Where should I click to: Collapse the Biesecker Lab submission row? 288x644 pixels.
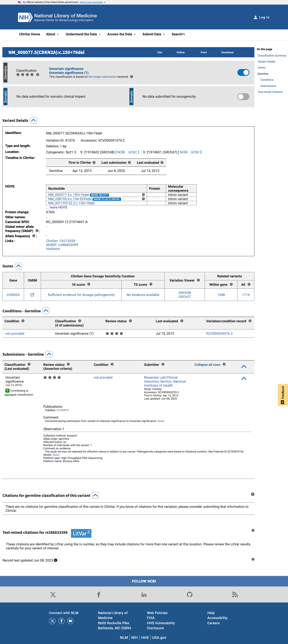pyautogui.click(x=244, y=379)
